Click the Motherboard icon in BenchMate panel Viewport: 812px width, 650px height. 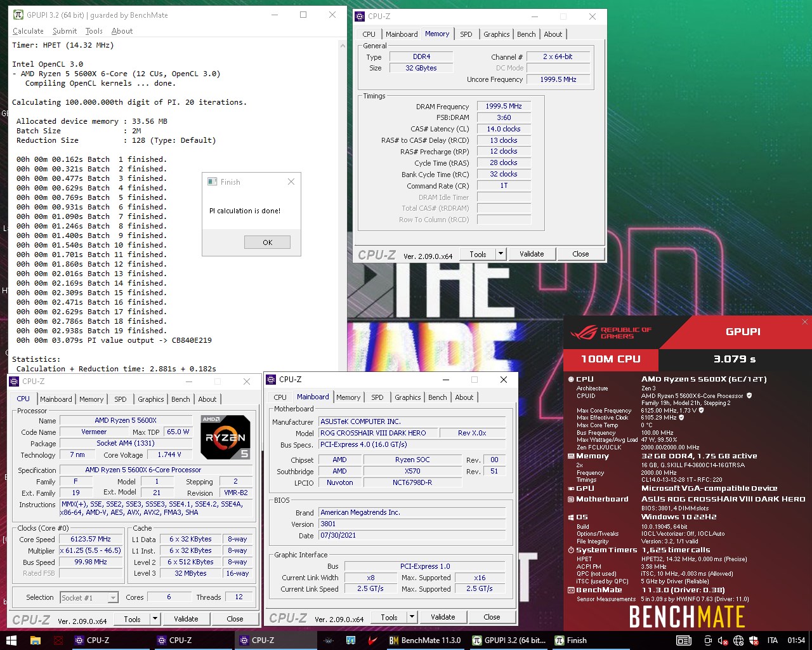(x=571, y=499)
